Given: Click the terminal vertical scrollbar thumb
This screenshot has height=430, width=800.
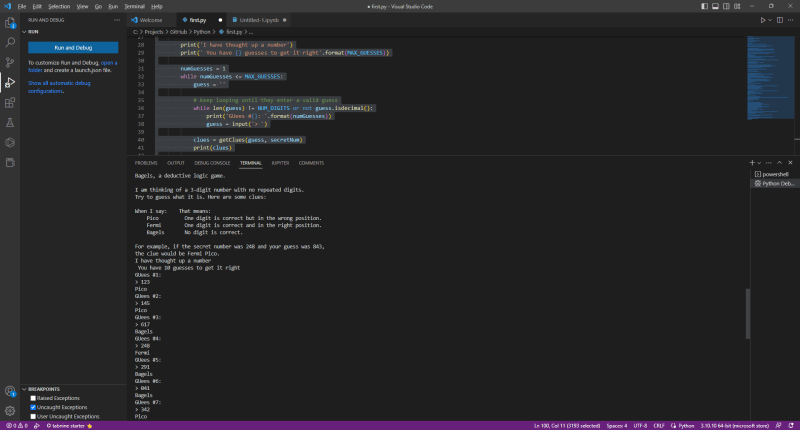Looking at the screenshot, I should click(748, 314).
